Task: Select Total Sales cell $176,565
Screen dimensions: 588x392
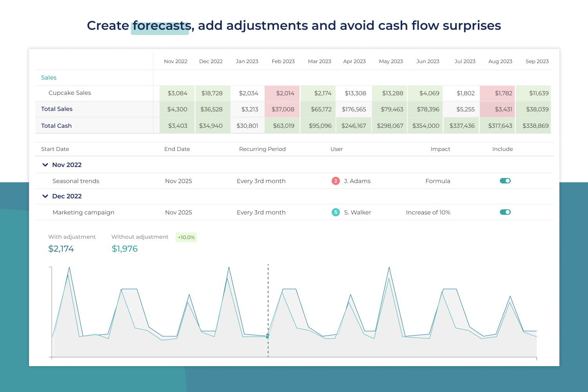Action: (354, 109)
